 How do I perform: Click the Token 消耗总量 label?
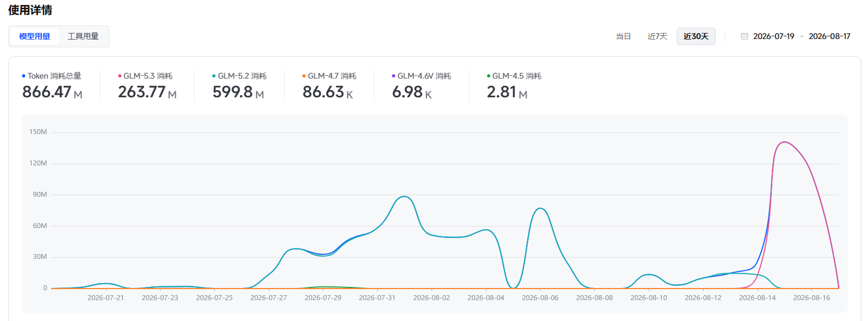pyautogui.click(x=54, y=76)
